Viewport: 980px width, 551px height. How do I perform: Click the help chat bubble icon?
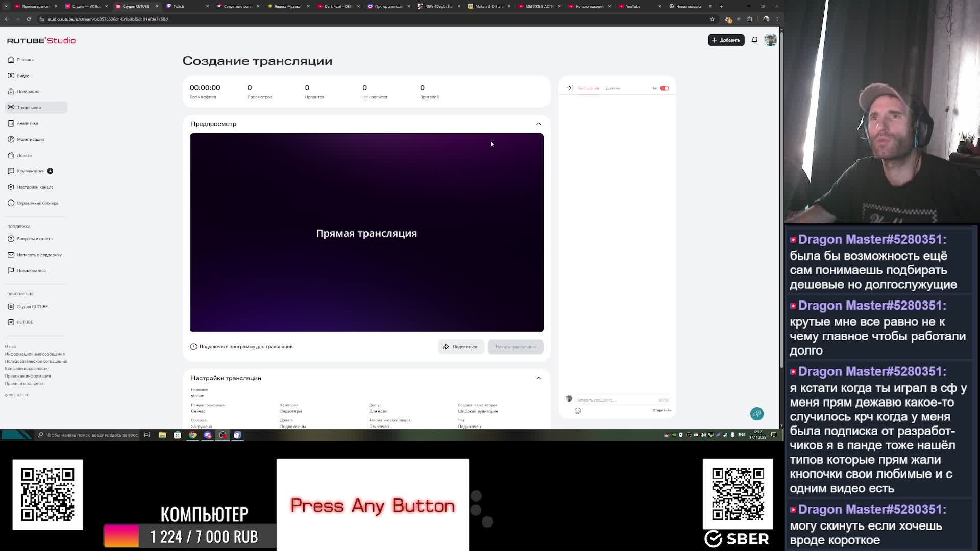pos(756,414)
